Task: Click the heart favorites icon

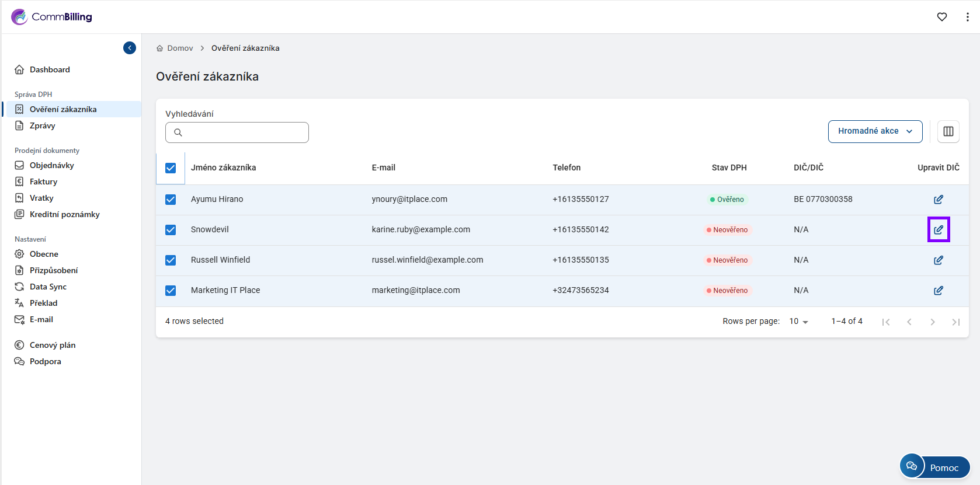Action: click(x=941, y=17)
